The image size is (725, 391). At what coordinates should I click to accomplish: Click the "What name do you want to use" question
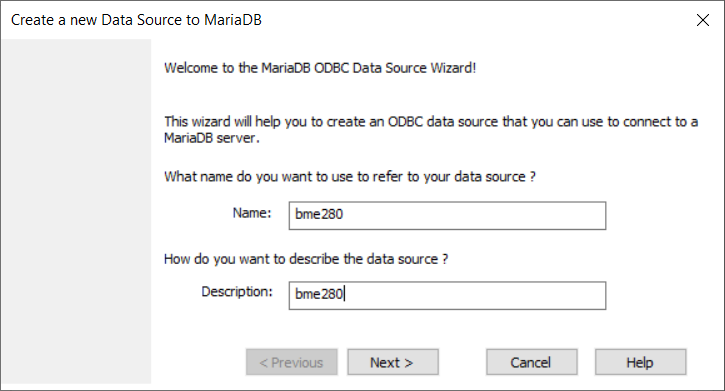click(350, 177)
